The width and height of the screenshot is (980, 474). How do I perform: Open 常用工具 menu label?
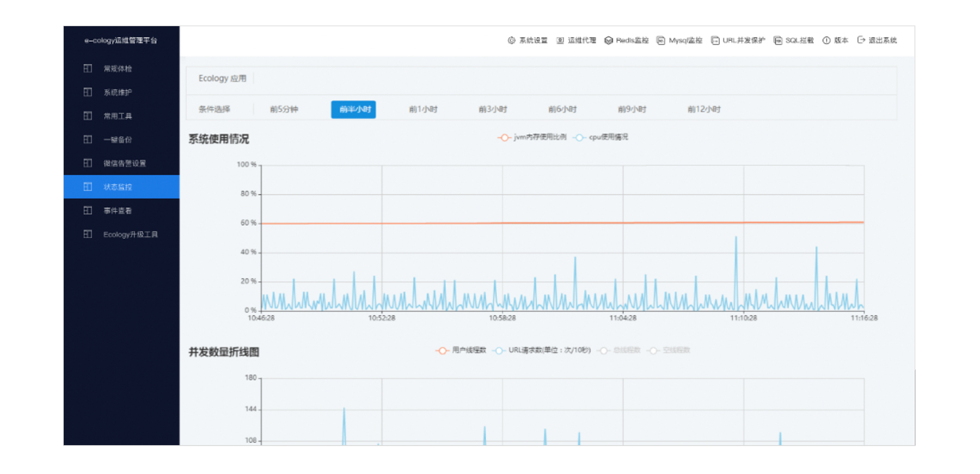(x=118, y=116)
